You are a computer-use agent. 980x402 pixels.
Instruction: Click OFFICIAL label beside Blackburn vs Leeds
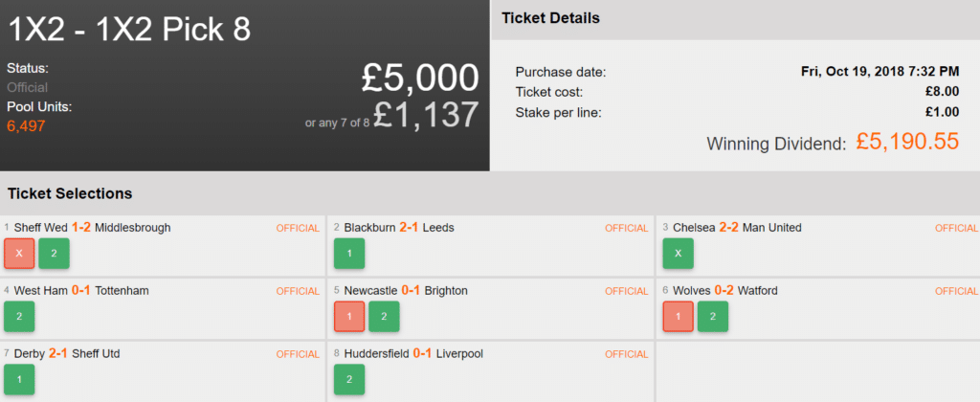point(626,228)
